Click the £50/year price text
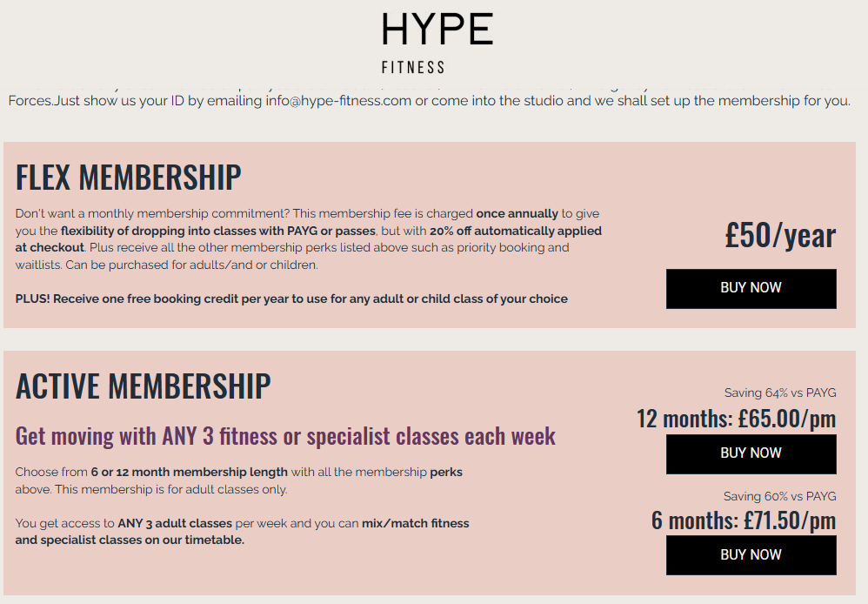Screen dimensions: 868x604 tap(779, 236)
